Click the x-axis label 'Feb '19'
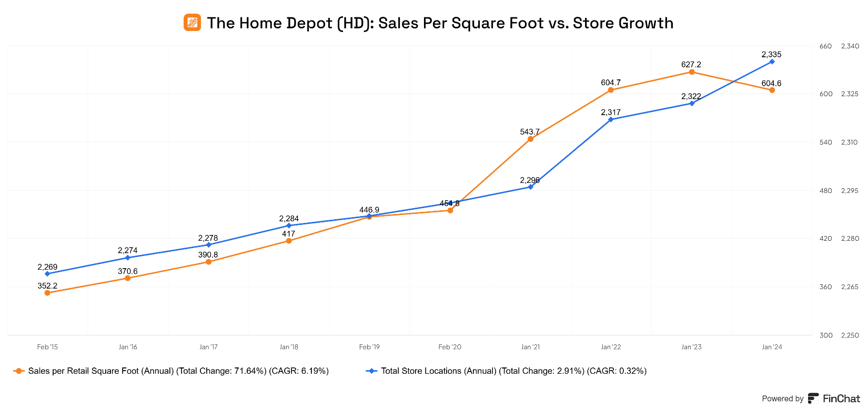The image size is (868, 410). coord(369,347)
